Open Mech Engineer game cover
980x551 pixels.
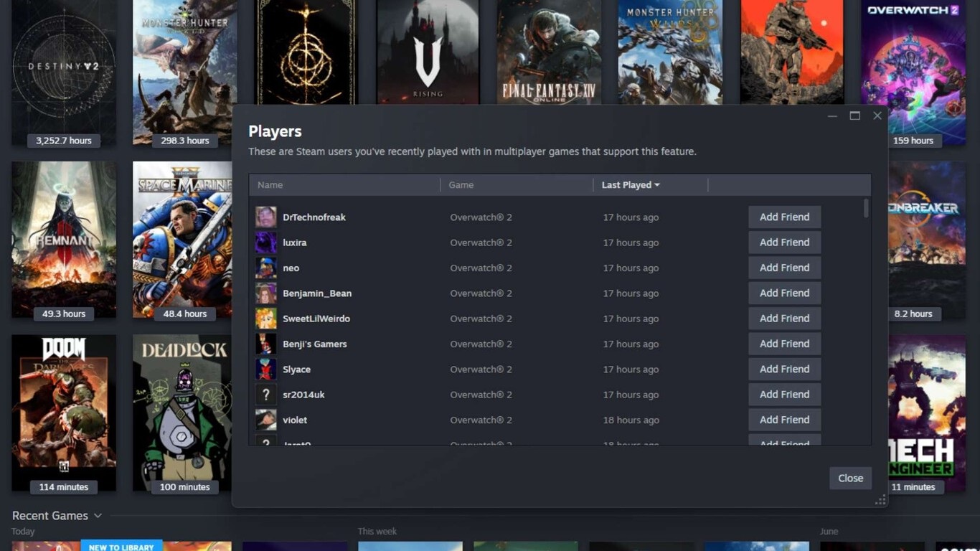[x=927, y=413]
